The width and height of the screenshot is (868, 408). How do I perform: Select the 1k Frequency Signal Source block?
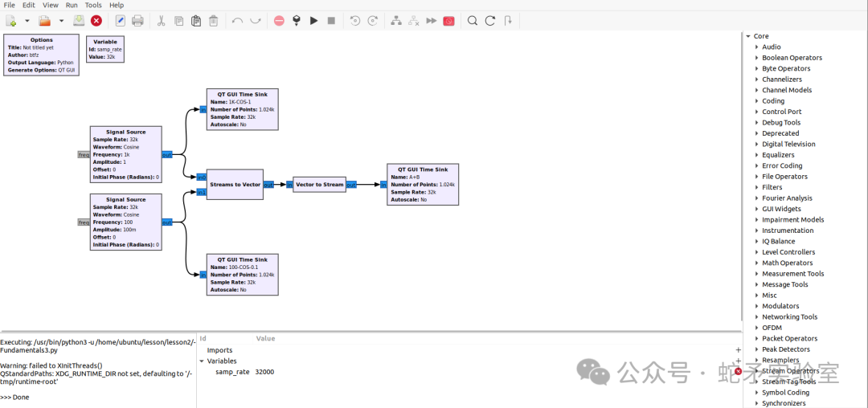[x=126, y=154]
